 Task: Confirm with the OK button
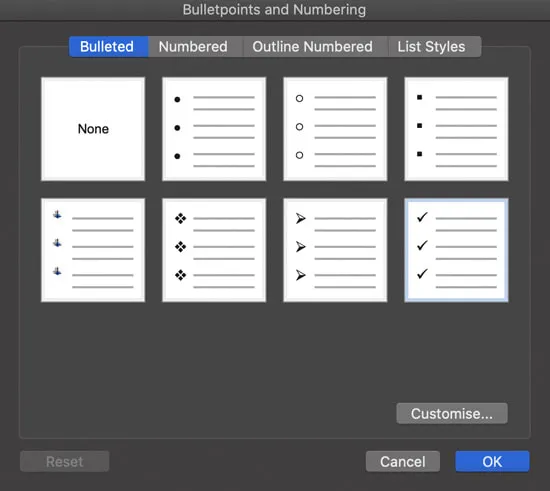[492, 462]
